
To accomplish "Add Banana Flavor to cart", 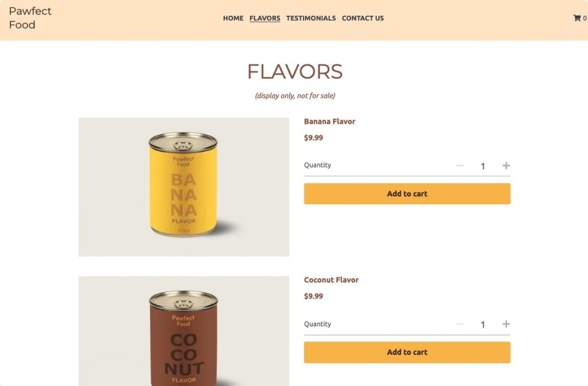I will tap(407, 193).
